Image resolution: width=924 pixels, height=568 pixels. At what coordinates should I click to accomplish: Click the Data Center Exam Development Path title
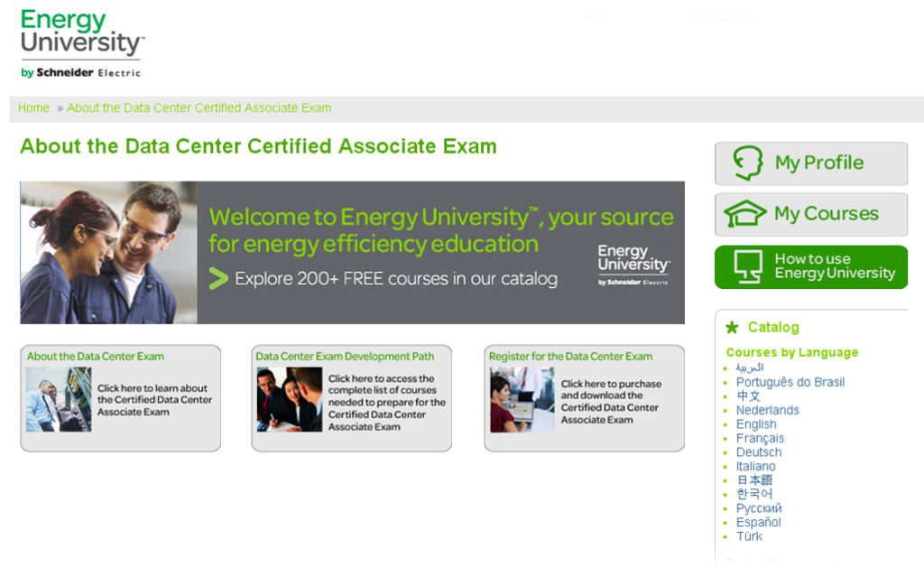[x=345, y=357]
